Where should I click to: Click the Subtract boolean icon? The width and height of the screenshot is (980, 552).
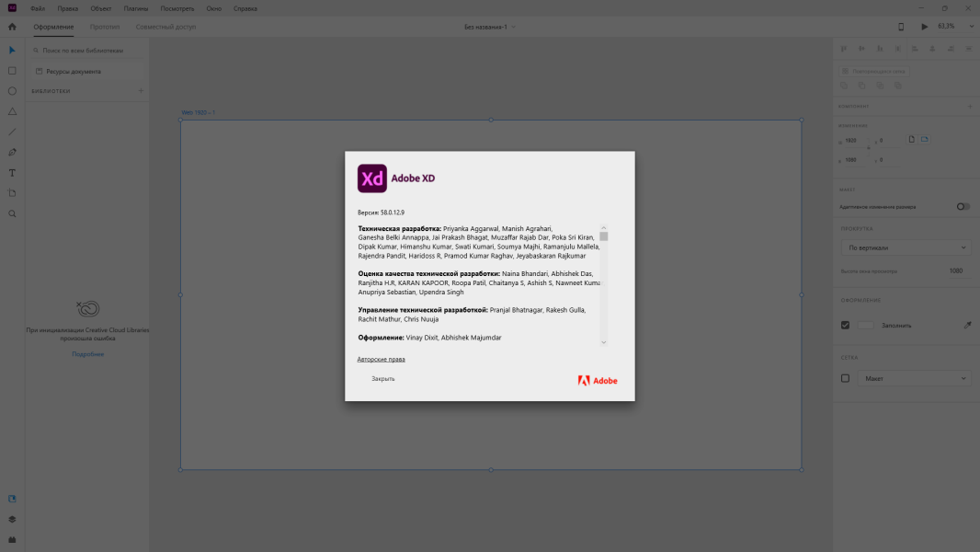(862, 86)
